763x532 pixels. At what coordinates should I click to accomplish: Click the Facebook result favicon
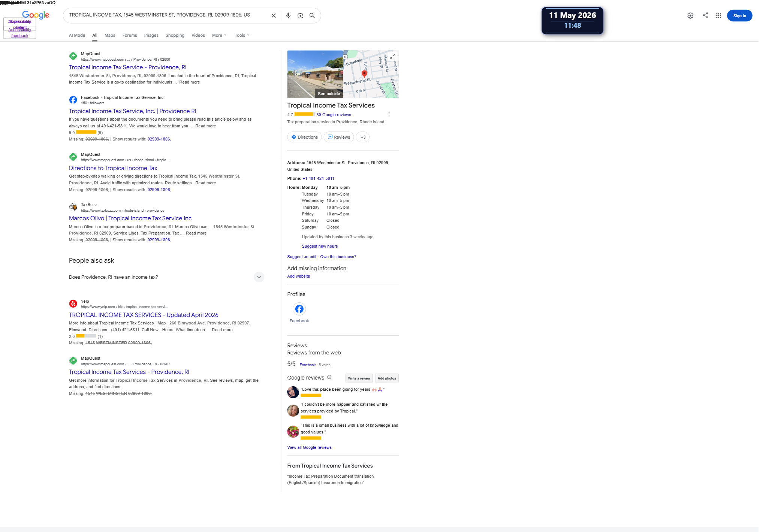(x=73, y=100)
